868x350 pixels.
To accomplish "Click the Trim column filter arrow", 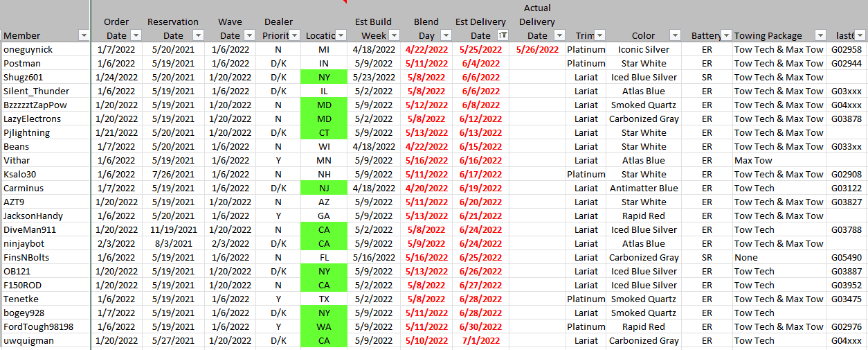I will click(599, 35).
